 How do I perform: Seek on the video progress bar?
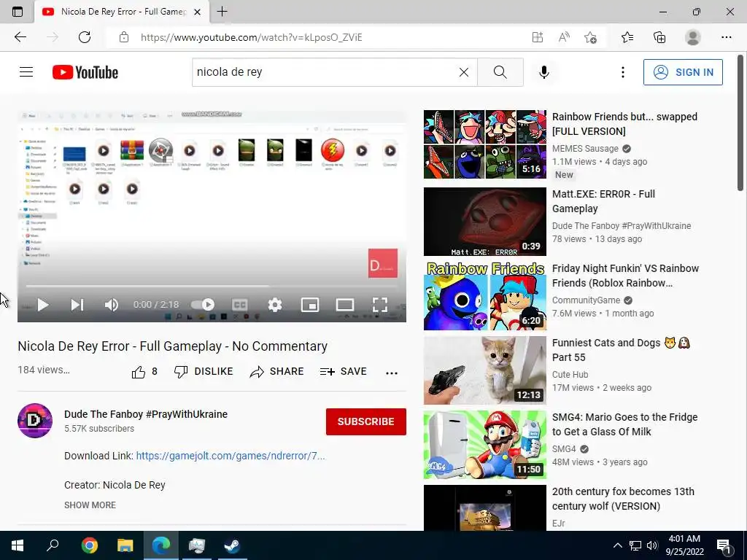[212, 286]
